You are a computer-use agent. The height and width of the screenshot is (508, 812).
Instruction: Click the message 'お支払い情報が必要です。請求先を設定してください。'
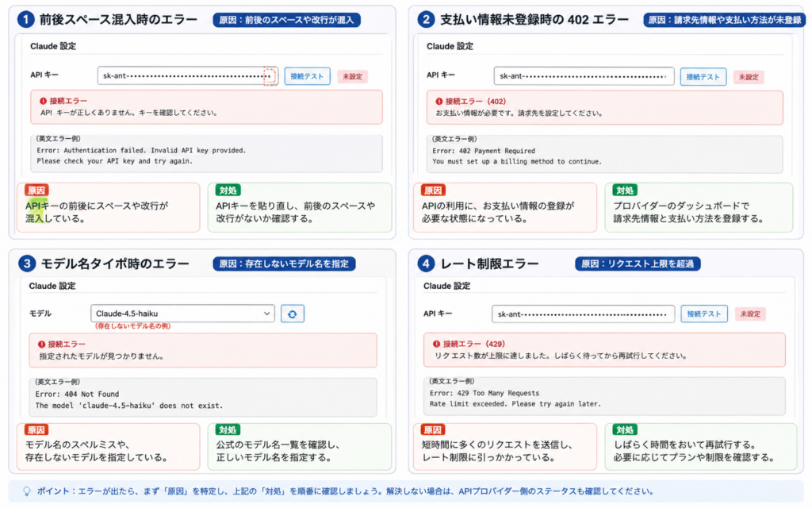pyautogui.click(x=519, y=113)
